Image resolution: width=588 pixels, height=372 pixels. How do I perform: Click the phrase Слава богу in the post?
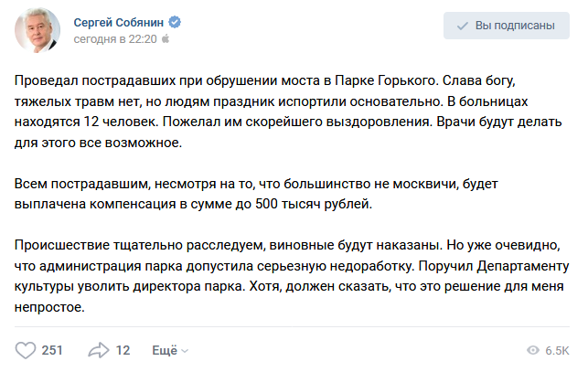tap(479, 80)
